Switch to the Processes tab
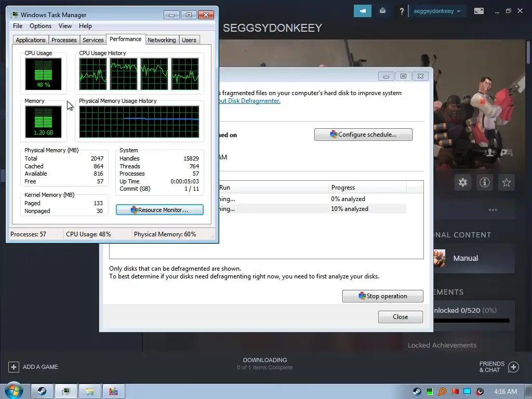This screenshot has height=399, width=532. (64, 40)
